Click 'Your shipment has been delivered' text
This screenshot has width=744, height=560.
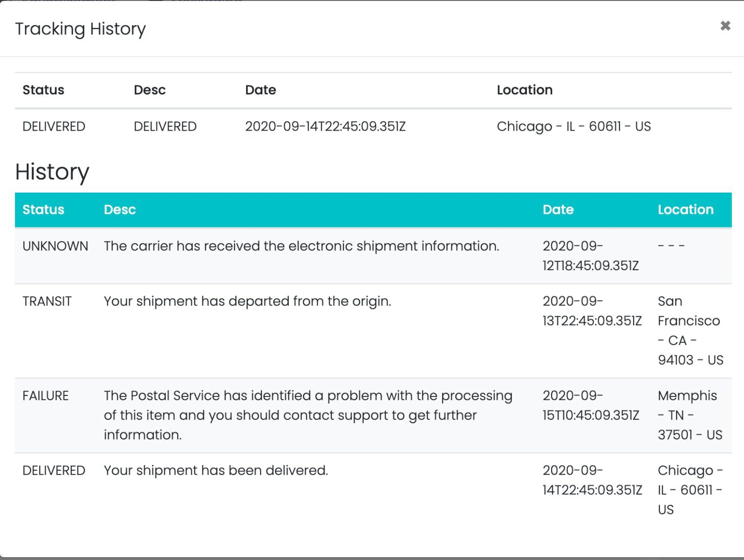[216, 470]
